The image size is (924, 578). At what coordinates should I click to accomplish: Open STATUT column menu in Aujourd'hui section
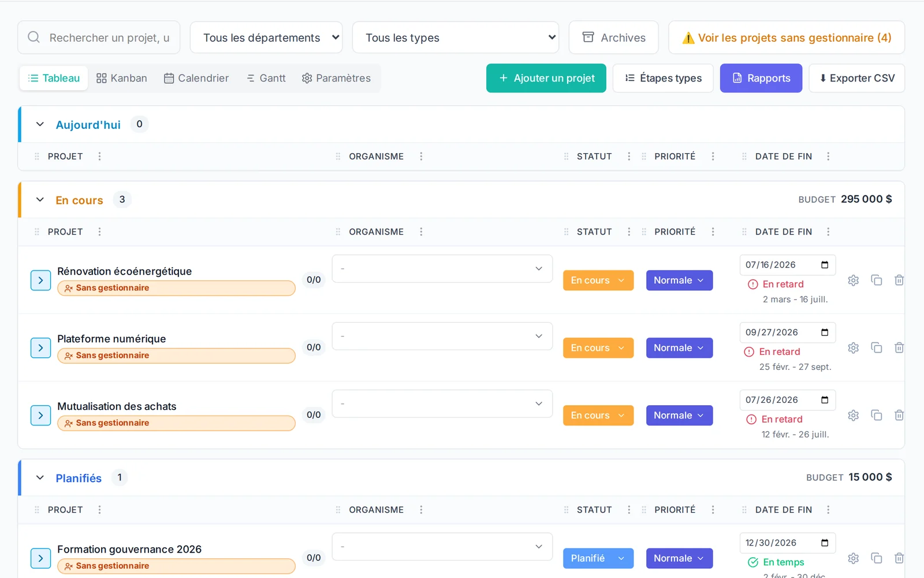pyautogui.click(x=629, y=157)
